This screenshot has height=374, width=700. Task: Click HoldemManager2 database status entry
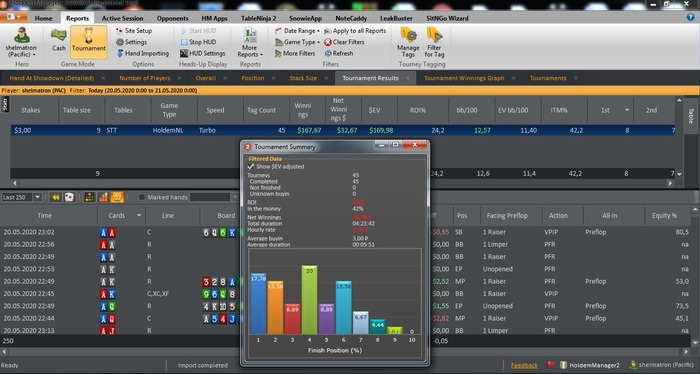[x=589, y=365]
